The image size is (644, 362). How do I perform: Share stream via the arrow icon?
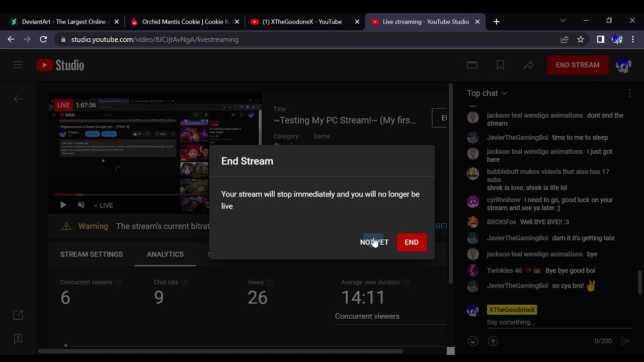point(528,65)
